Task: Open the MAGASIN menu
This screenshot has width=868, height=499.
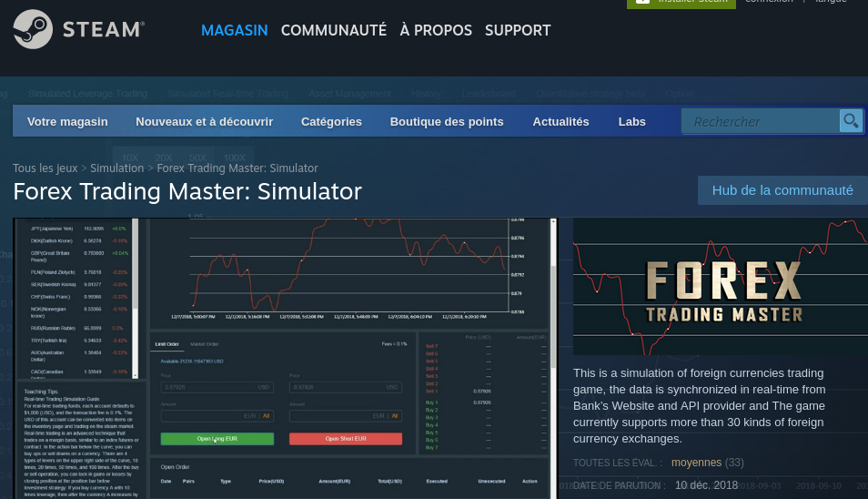Action: click(234, 30)
